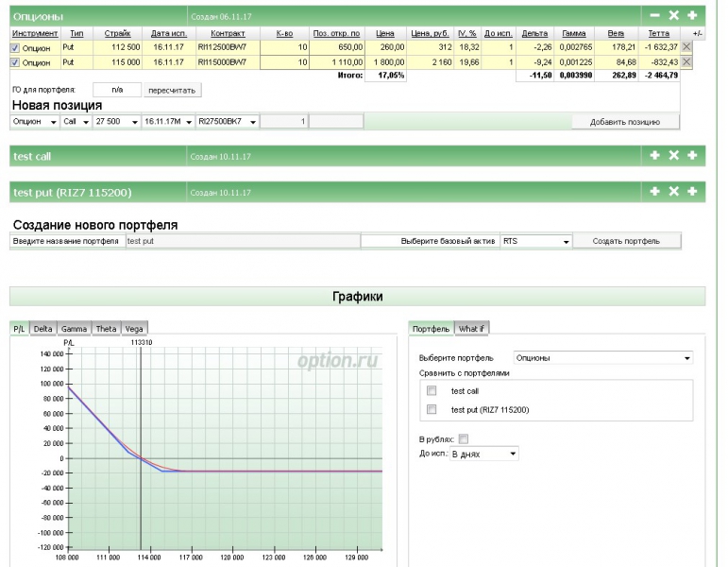This screenshot has height=567, width=728.
Task: Open the What if tab
Action: coord(471,329)
